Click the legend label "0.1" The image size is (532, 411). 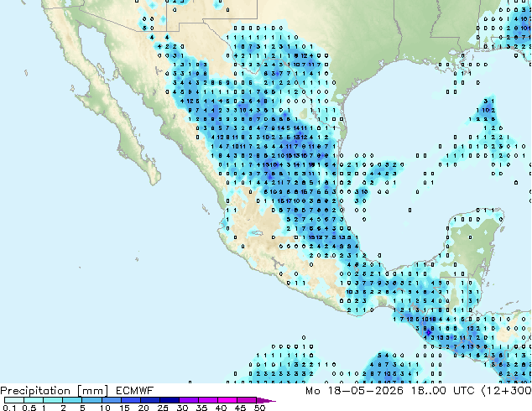pos(9,408)
